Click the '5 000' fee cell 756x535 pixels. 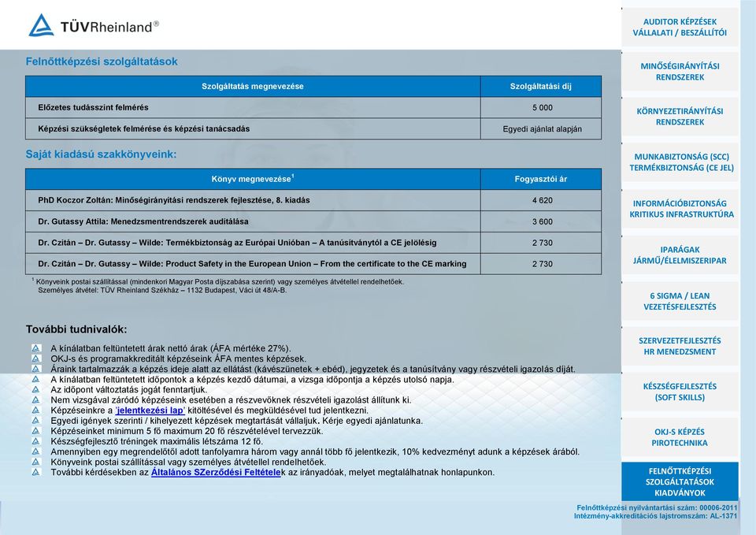point(542,108)
